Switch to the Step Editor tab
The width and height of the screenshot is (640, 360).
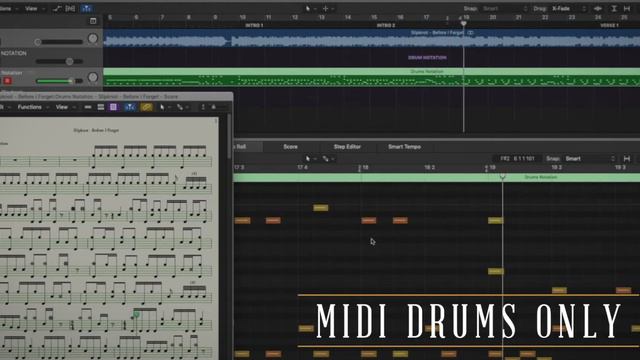pyautogui.click(x=347, y=147)
